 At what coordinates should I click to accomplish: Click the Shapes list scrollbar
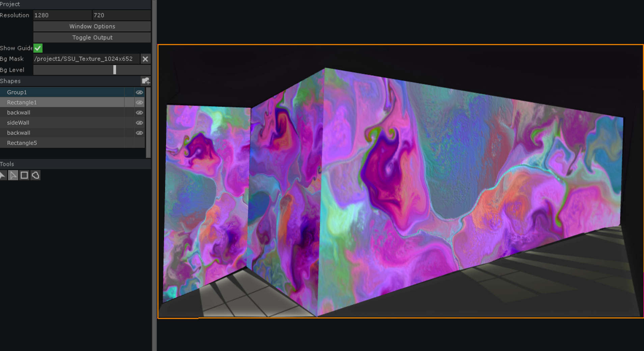148,118
